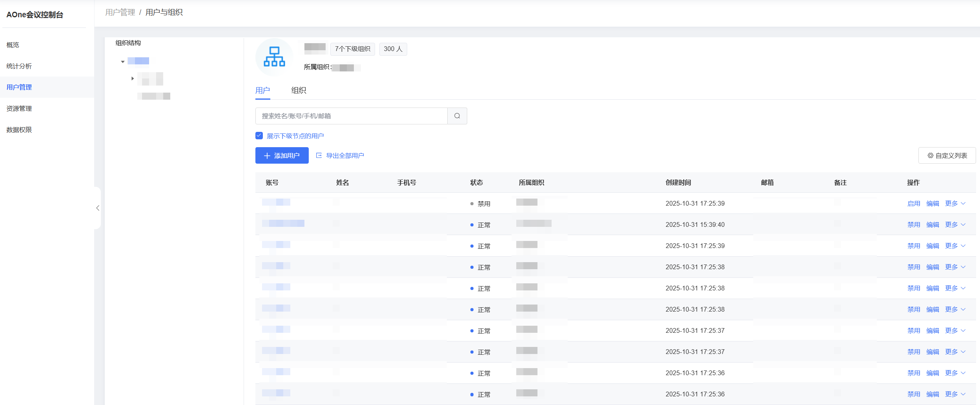The image size is (980, 405).
Task: Click the plus icon on 添加用户
Action: coord(267,156)
